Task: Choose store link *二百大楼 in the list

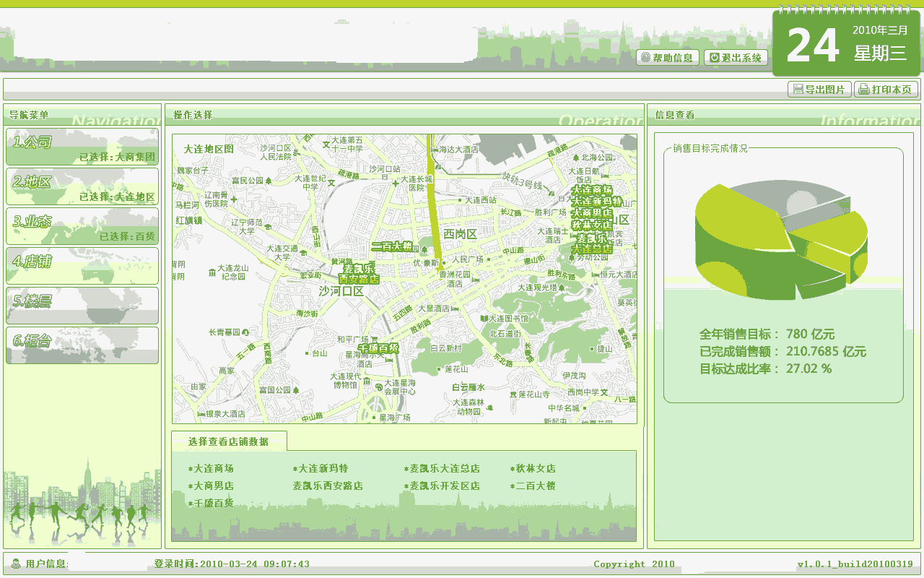Action: 533,486
